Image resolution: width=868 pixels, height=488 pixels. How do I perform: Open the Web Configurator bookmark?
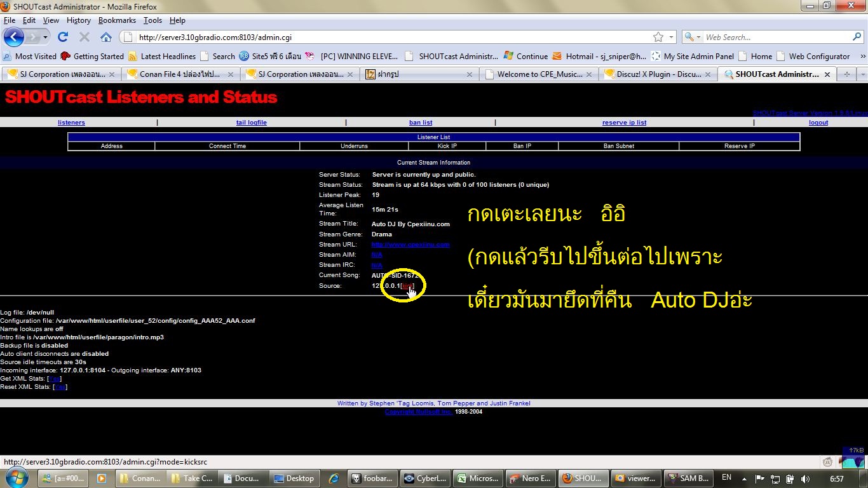pos(813,56)
